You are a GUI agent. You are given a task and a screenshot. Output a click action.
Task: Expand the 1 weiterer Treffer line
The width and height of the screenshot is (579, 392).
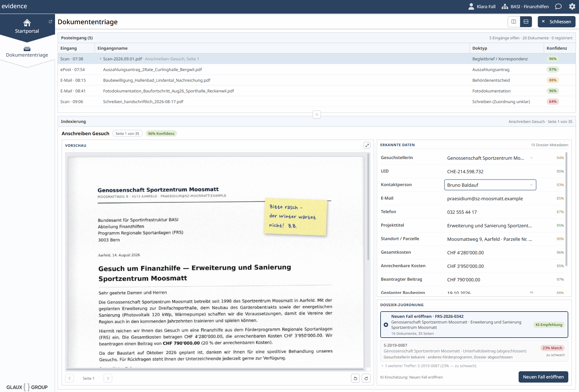pos(429,366)
